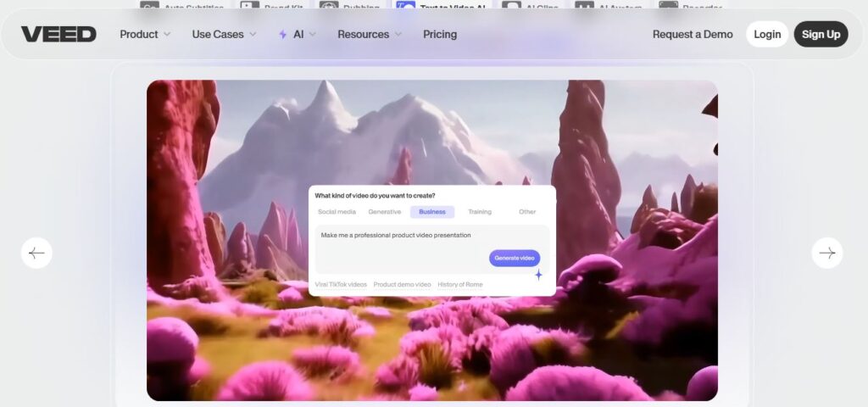The image size is (868, 407).
Task: Click Request a Demo
Action: point(693,34)
